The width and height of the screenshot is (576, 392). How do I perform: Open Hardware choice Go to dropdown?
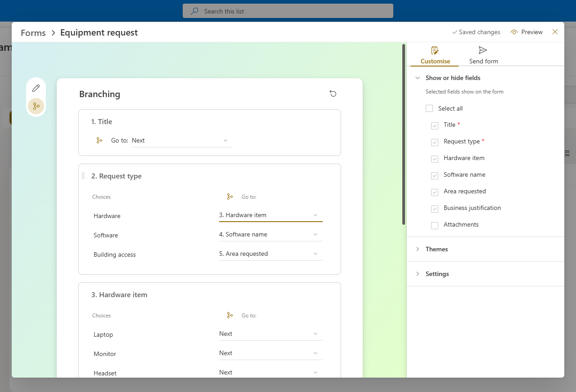(x=271, y=215)
